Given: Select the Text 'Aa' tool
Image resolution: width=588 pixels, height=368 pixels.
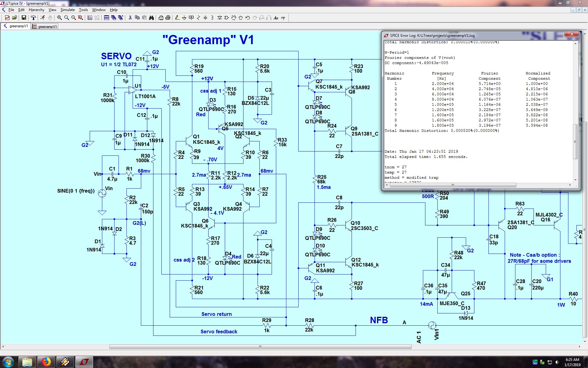Looking at the screenshot, I should tap(276, 18).
